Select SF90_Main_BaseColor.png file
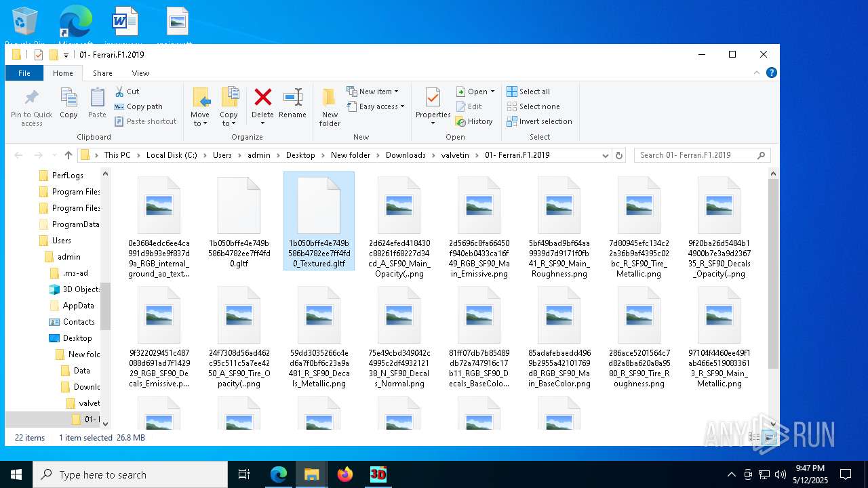The image size is (868, 488). click(559, 337)
